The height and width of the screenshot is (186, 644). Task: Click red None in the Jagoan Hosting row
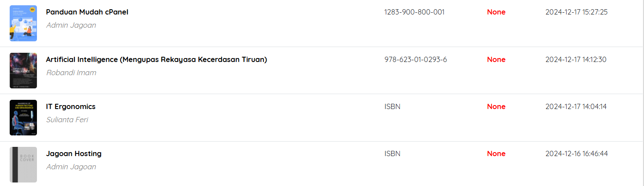496,153
